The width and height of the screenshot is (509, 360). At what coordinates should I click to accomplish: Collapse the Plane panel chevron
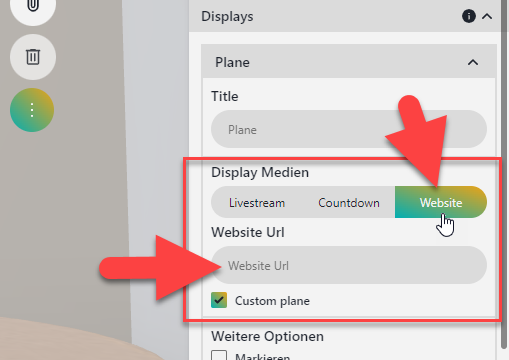pos(473,62)
